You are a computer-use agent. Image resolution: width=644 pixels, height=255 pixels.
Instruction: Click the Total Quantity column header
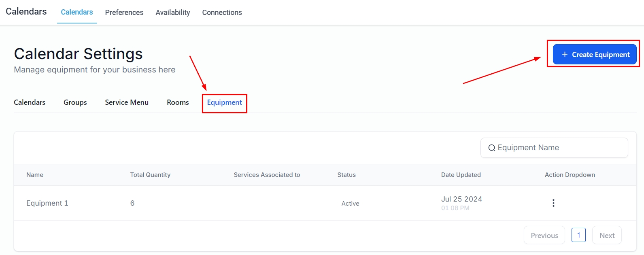point(150,175)
